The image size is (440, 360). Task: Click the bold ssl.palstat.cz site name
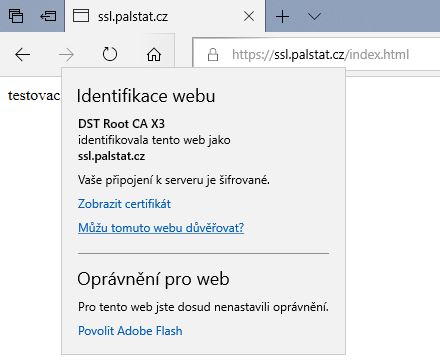click(x=111, y=156)
